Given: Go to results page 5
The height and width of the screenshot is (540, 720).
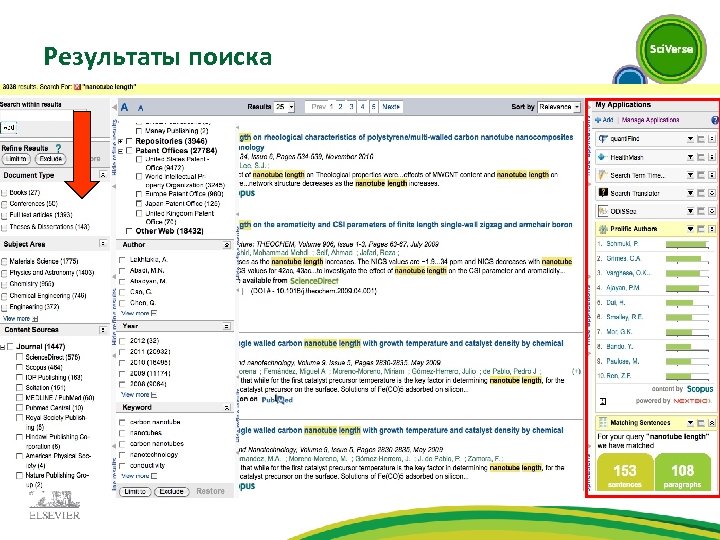Looking at the screenshot, I should 374,107.
